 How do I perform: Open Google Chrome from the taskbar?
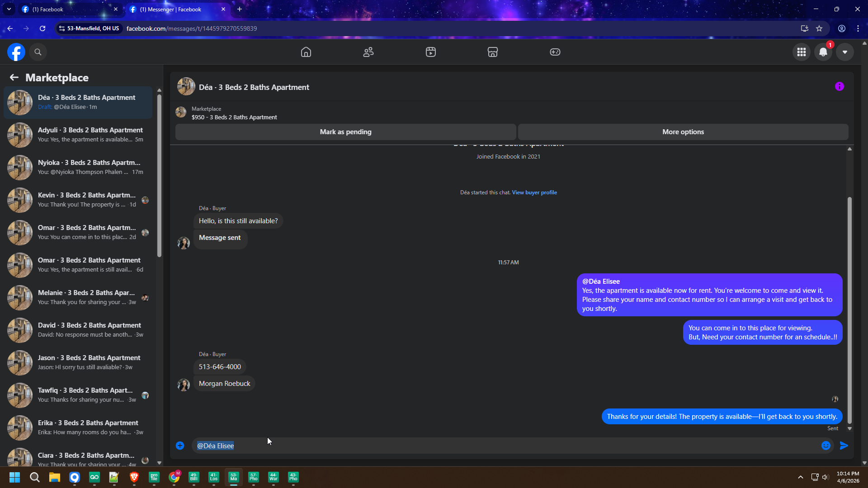pyautogui.click(x=174, y=477)
